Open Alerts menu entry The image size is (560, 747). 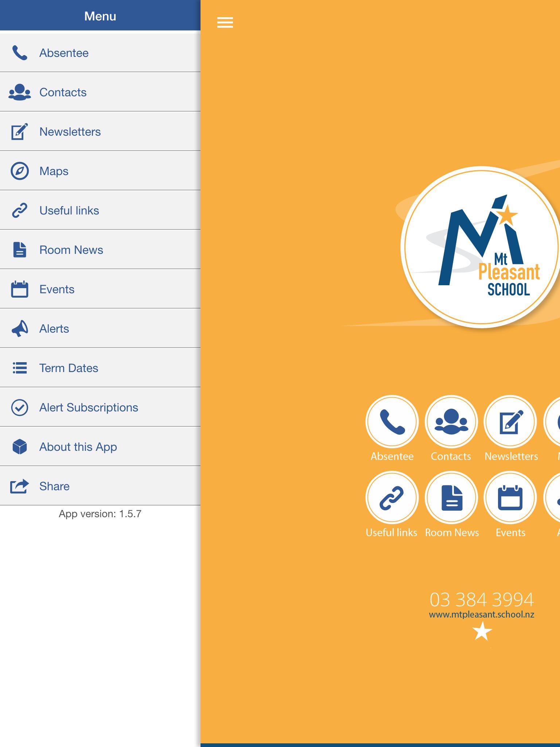tap(100, 329)
